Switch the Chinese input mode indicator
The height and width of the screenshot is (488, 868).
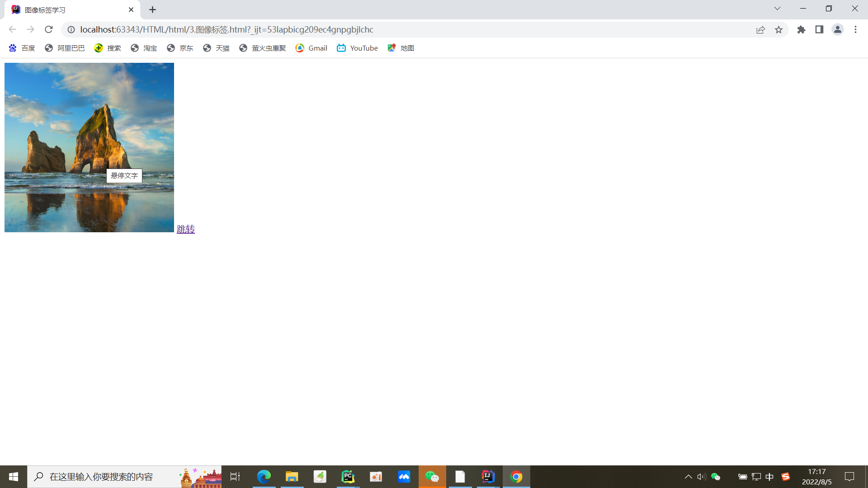point(769,477)
